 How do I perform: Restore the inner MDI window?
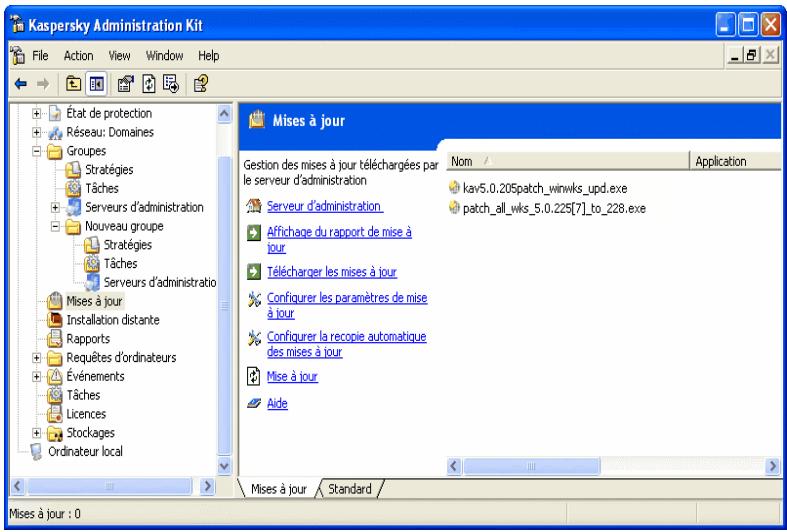(x=751, y=55)
